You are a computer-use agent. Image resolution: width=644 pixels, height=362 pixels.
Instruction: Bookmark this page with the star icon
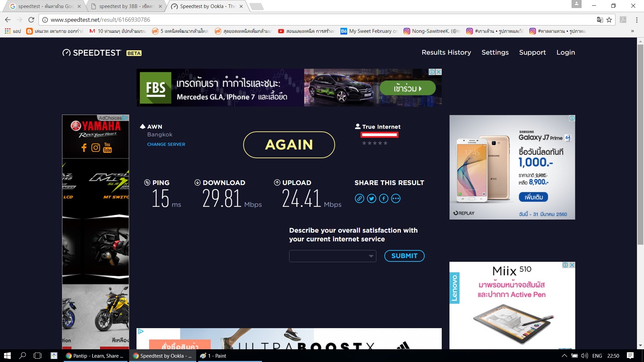609,20
